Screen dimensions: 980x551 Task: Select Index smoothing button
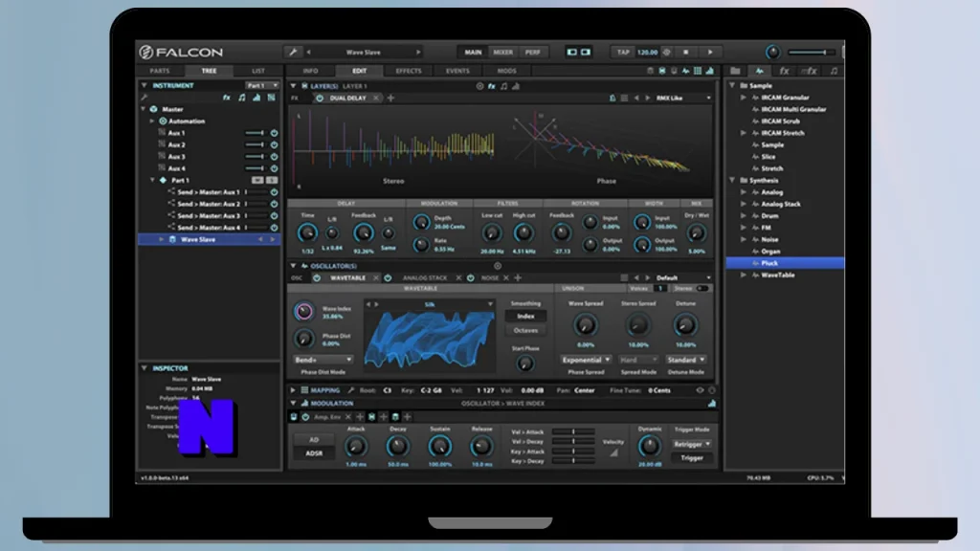tap(525, 316)
